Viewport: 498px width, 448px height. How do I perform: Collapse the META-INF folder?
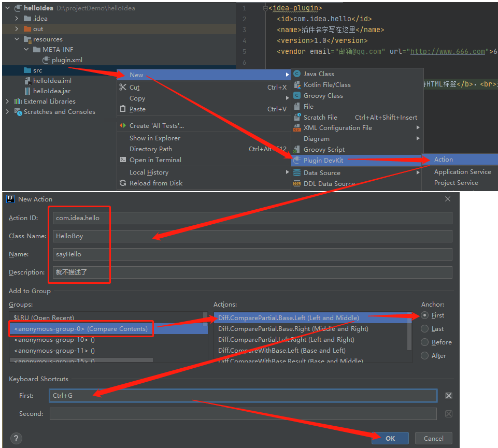(x=26, y=50)
